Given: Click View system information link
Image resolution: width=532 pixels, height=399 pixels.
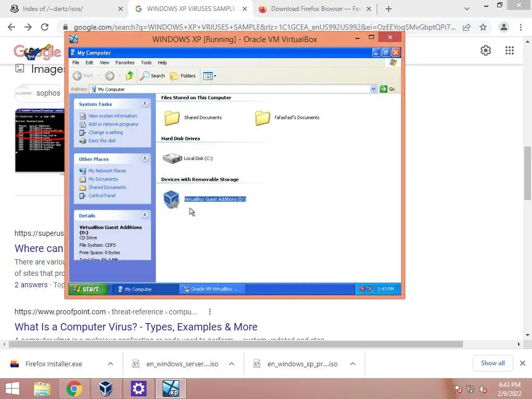Looking at the screenshot, I should [x=113, y=116].
